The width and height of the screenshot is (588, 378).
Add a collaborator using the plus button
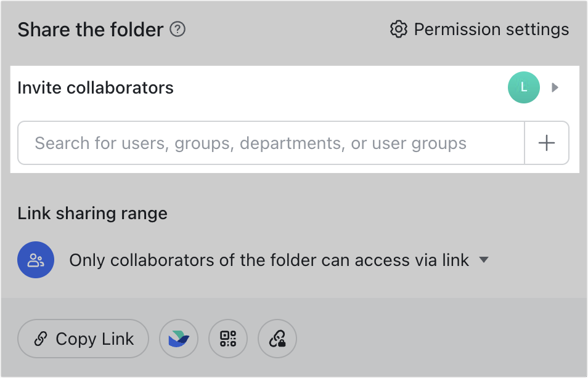click(x=547, y=143)
